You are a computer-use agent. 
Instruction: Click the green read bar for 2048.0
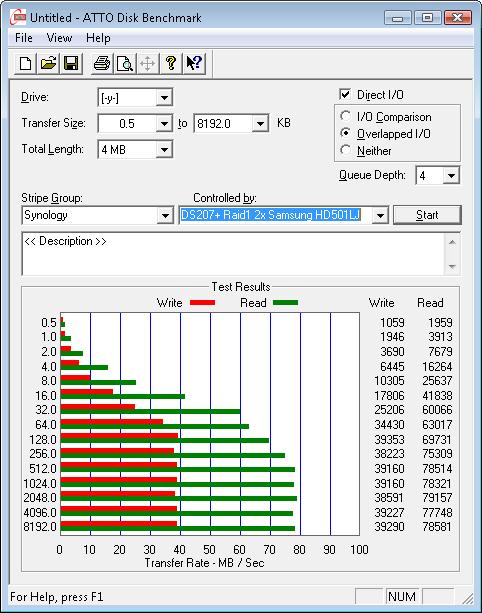coord(179,498)
